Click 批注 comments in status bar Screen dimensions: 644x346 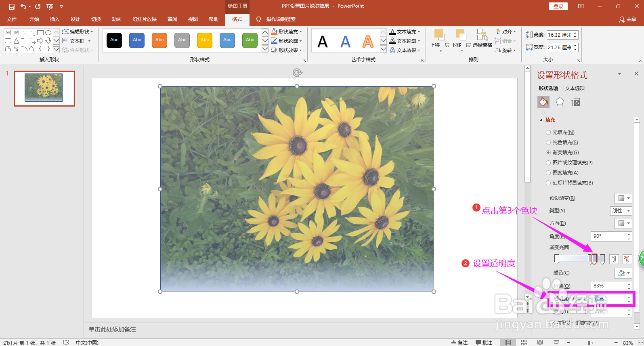tap(484, 342)
